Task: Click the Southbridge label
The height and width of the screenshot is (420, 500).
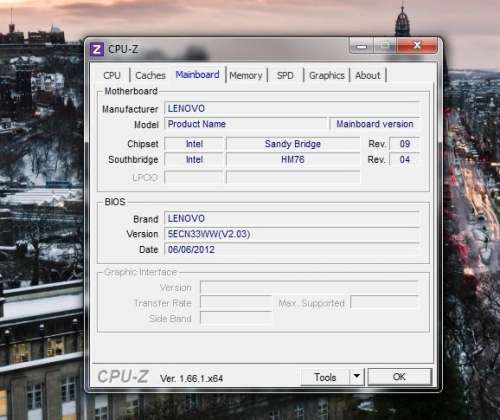Action: click(x=133, y=160)
